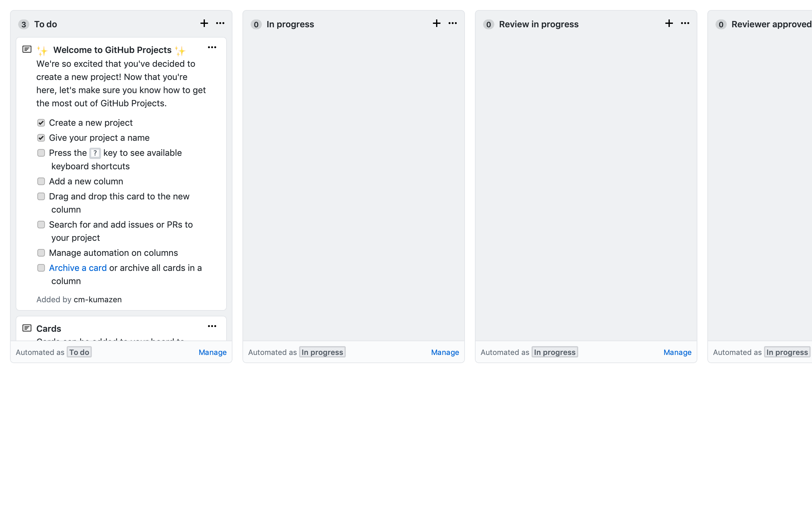
Task: Click the In progress card count badge
Action: pos(256,24)
